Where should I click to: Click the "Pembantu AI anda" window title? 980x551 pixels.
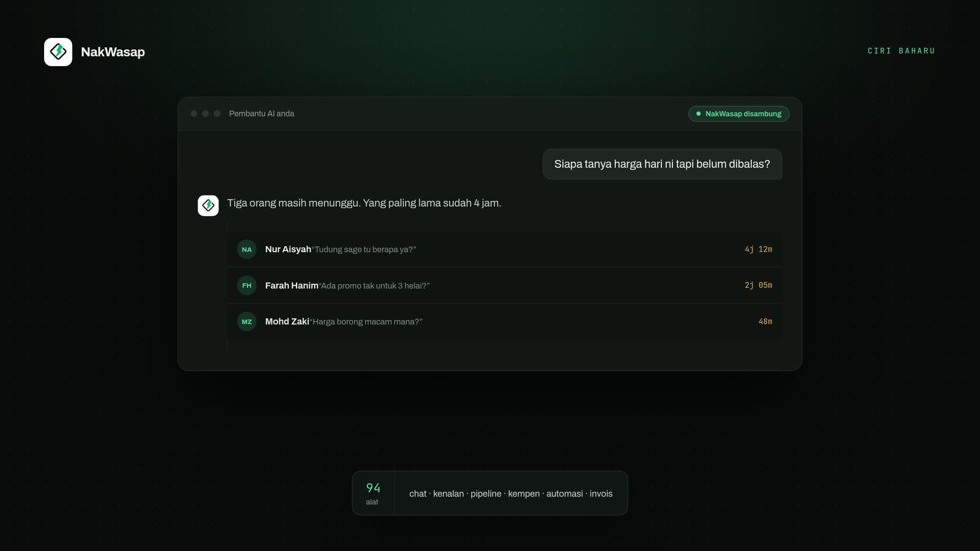click(x=262, y=114)
